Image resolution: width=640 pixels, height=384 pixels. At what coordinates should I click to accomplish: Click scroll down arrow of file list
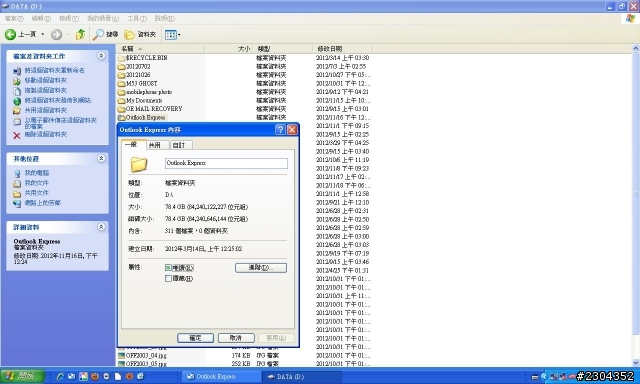tap(636, 362)
